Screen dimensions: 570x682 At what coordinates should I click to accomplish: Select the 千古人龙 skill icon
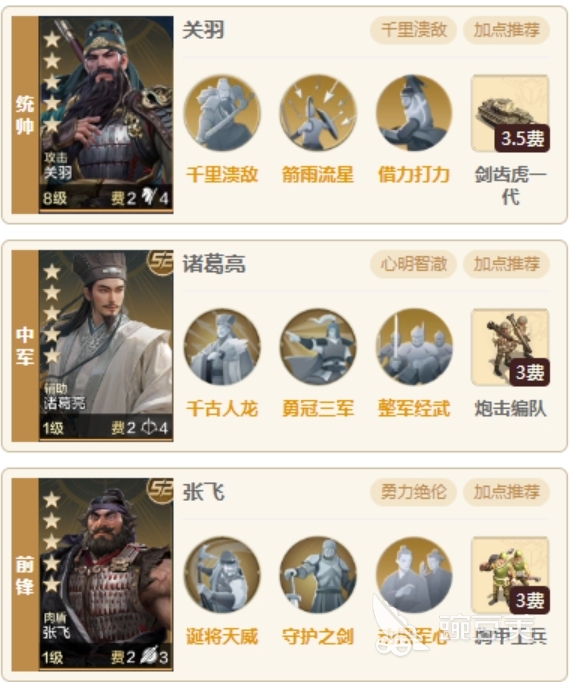(222, 347)
